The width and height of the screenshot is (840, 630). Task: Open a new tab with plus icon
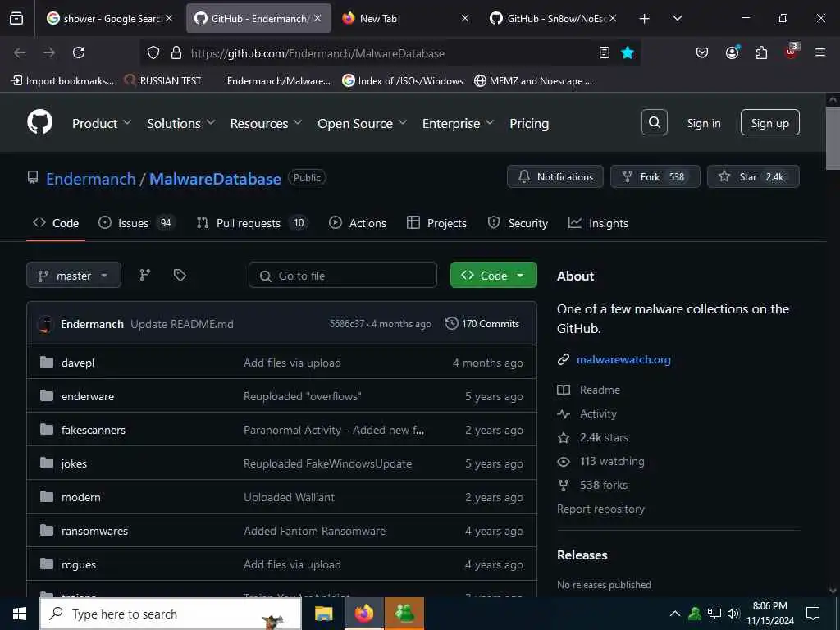coord(645,19)
